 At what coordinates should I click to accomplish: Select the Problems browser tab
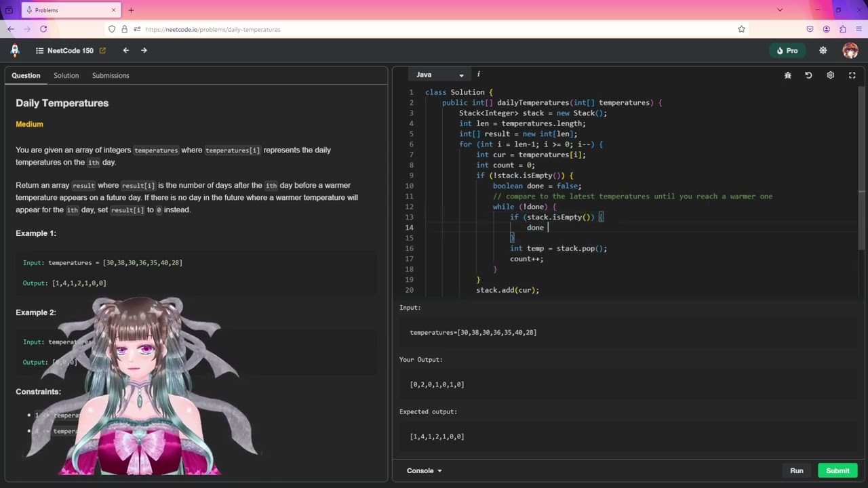coord(70,10)
